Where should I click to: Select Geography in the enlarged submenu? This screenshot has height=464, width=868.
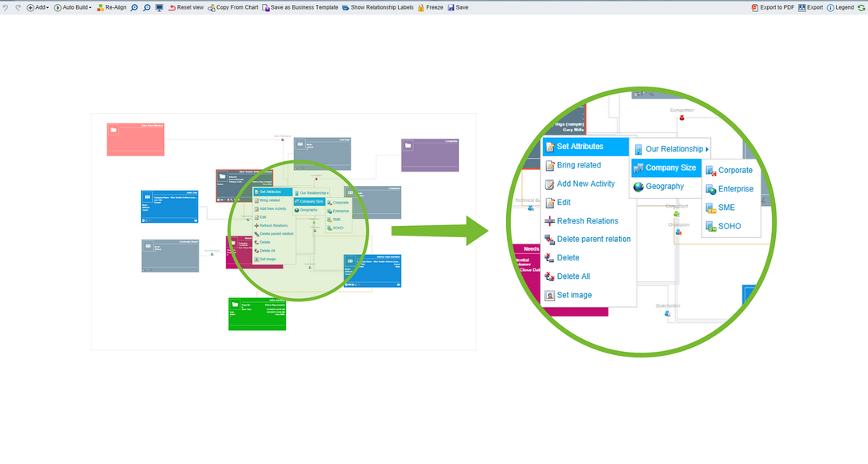point(664,187)
